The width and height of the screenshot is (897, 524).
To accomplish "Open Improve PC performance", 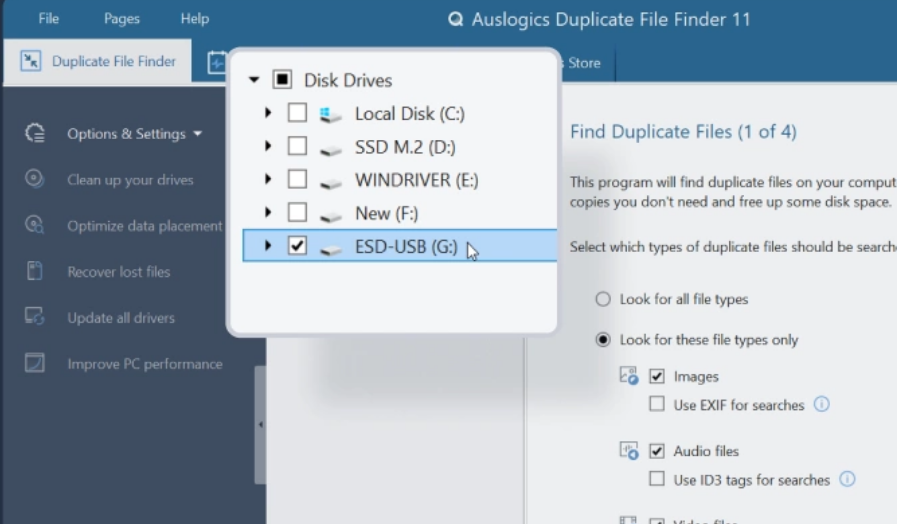I will tap(145, 364).
